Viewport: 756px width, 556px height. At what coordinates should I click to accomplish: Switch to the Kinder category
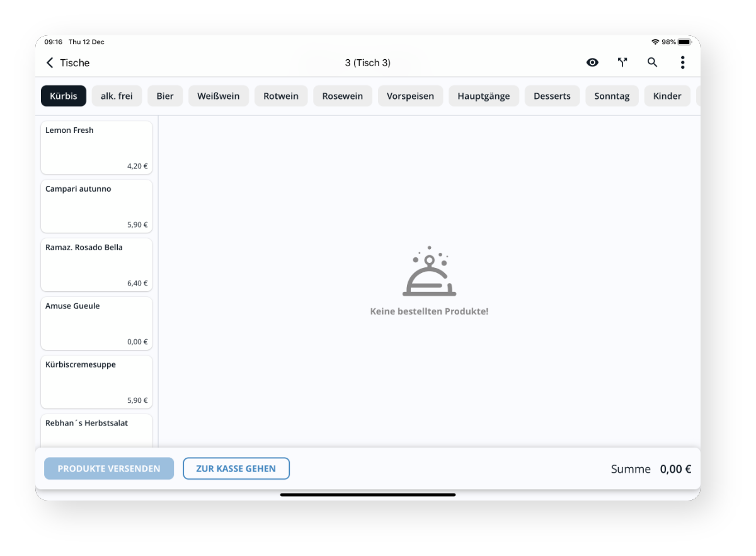pyautogui.click(x=667, y=96)
